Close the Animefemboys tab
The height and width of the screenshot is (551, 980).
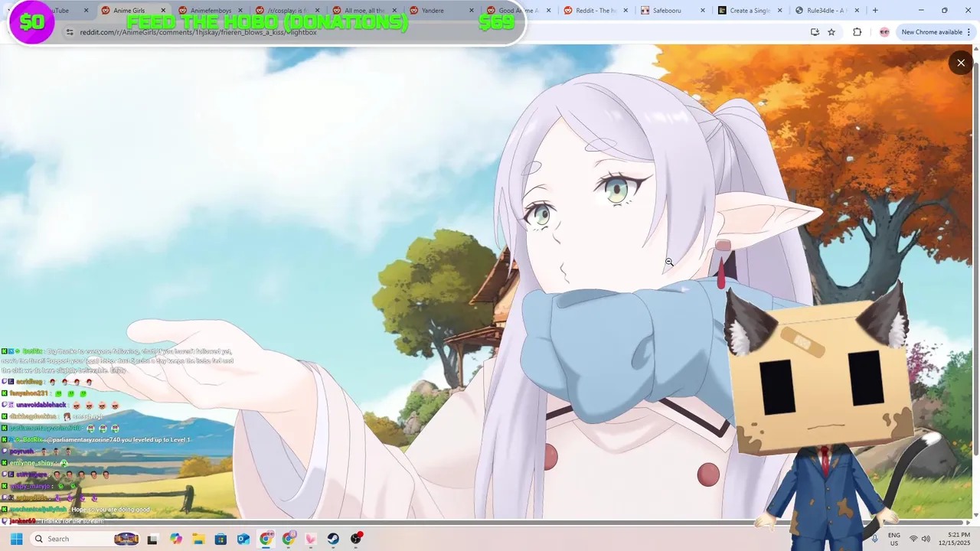click(x=240, y=11)
